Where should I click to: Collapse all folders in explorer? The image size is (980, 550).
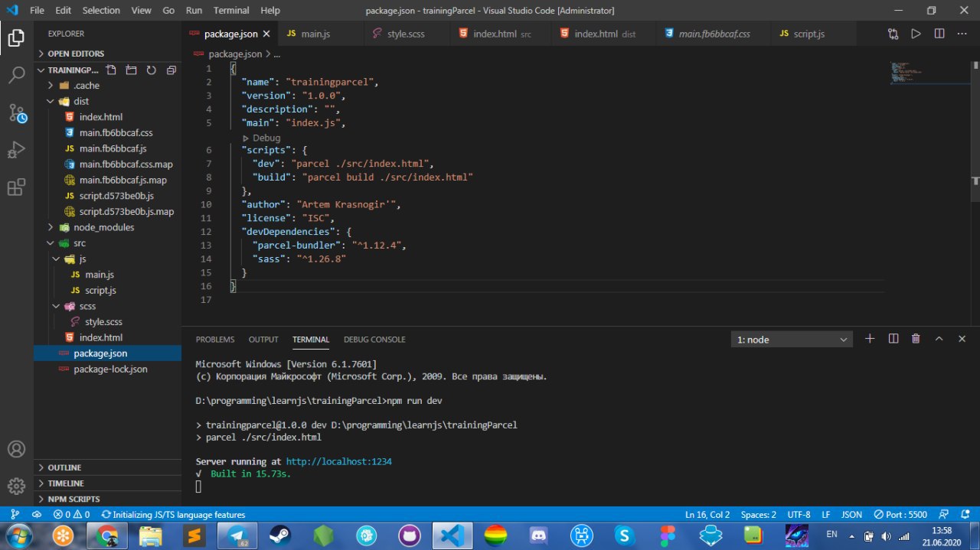pyautogui.click(x=171, y=70)
